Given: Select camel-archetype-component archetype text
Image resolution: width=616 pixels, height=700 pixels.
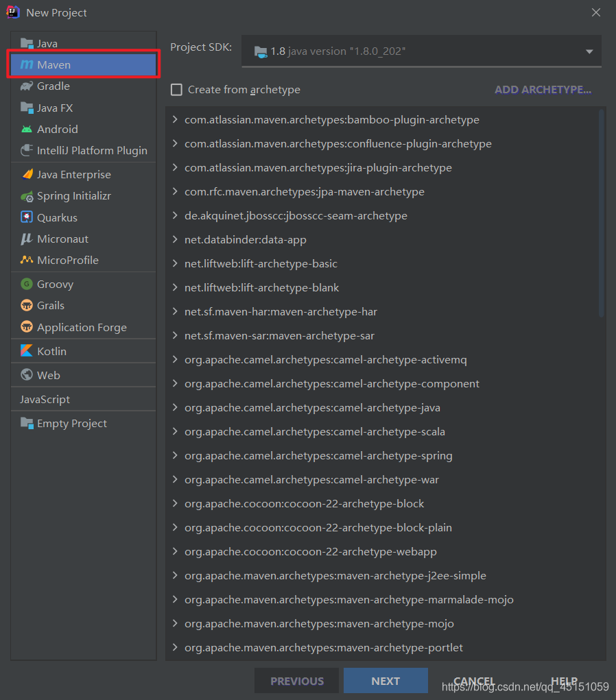Looking at the screenshot, I should tap(332, 383).
